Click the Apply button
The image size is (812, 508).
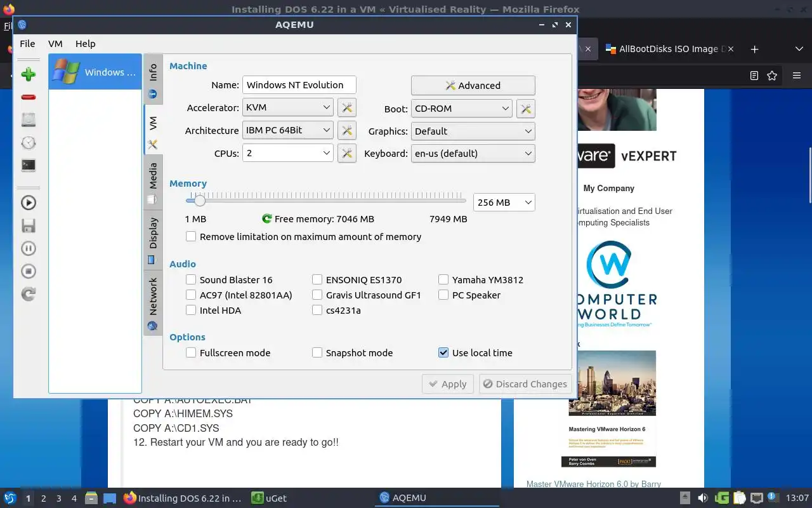click(448, 384)
